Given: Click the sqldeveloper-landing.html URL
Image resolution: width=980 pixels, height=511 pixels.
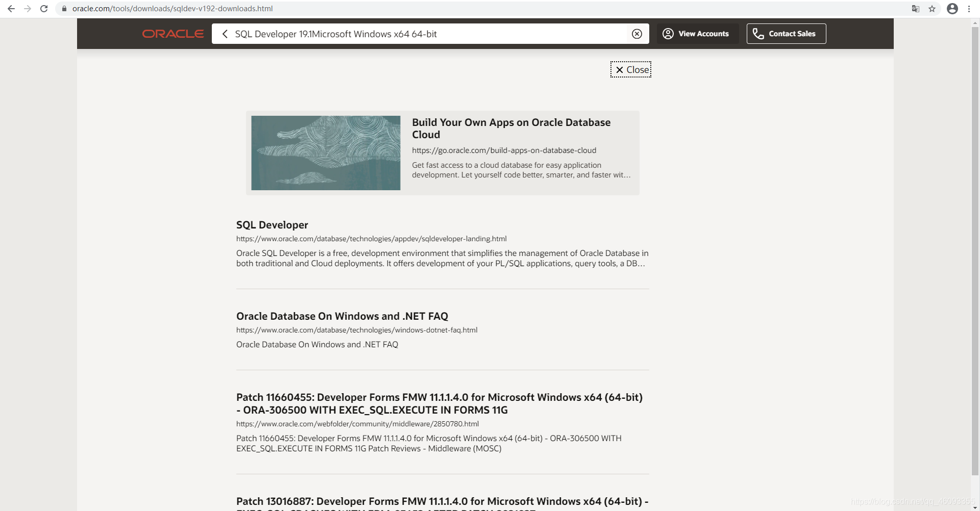Looking at the screenshot, I should click(x=371, y=239).
